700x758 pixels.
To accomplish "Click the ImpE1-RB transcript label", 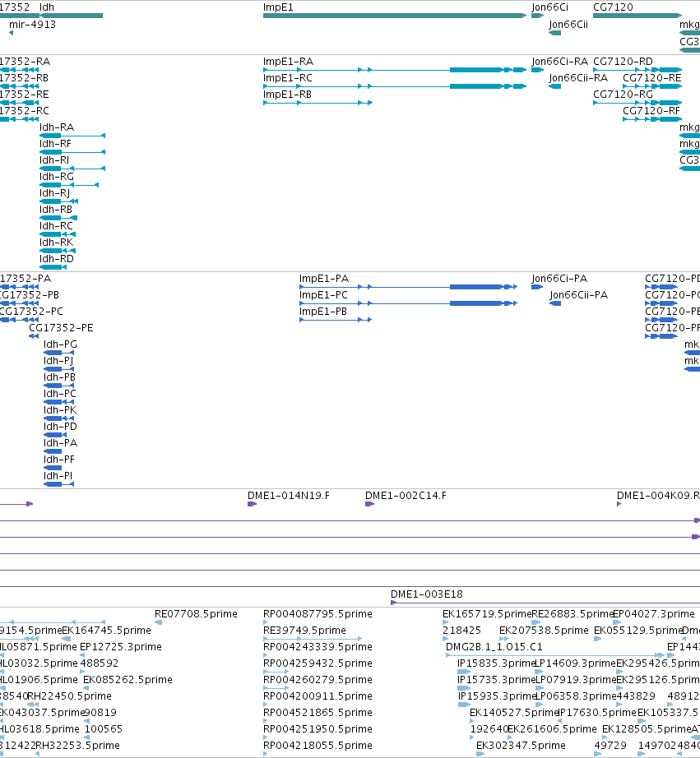I will click(287, 95).
